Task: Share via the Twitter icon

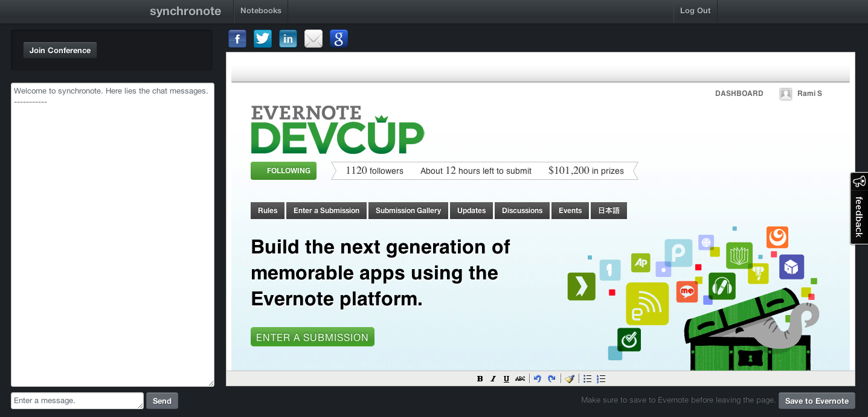Action: 263,39
